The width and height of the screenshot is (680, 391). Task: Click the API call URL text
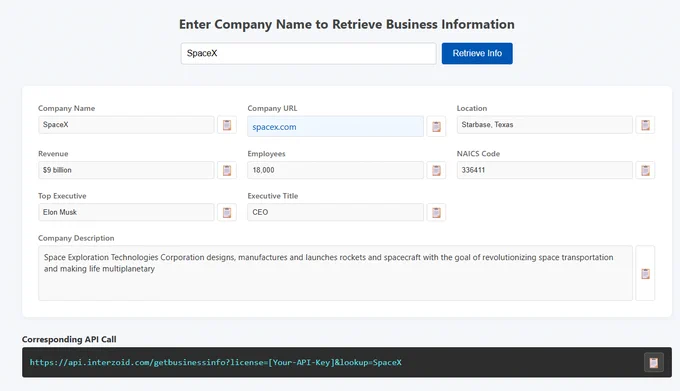[216, 362]
